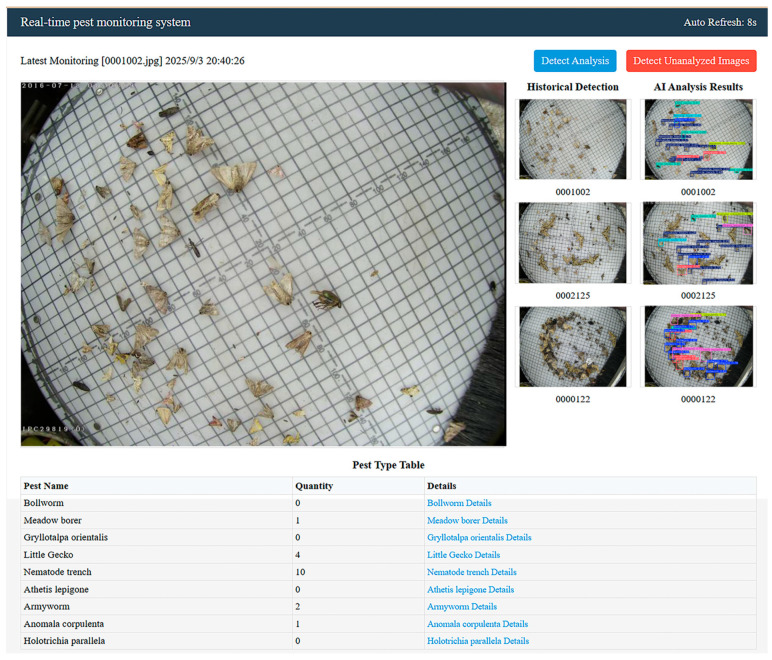772x660 pixels.
Task: Open Nematode trench Details link
Action: tap(472, 572)
